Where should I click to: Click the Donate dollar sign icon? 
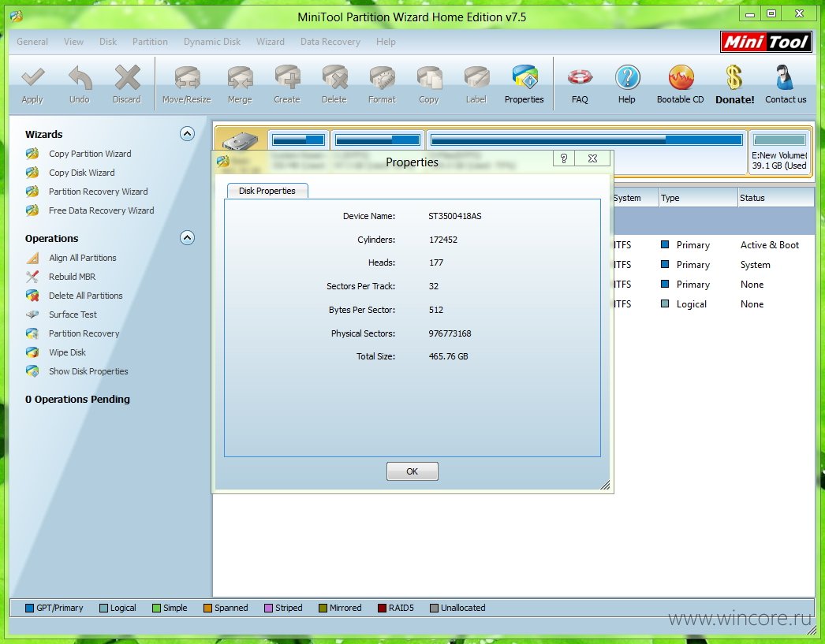[x=734, y=78]
